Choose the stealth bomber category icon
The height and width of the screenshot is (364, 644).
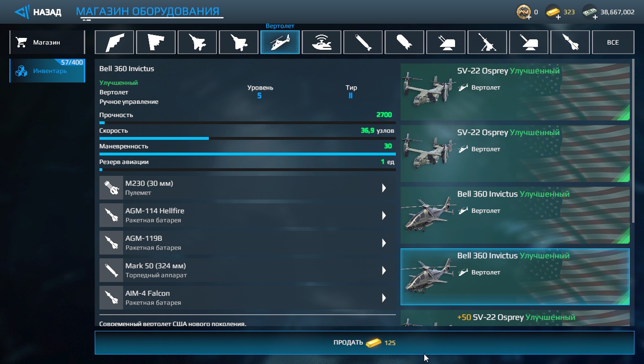coord(114,42)
